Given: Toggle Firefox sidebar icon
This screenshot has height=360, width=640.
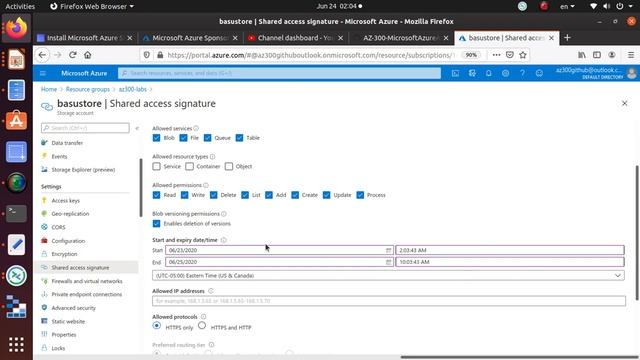Looking at the screenshot, I should point(597,55).
